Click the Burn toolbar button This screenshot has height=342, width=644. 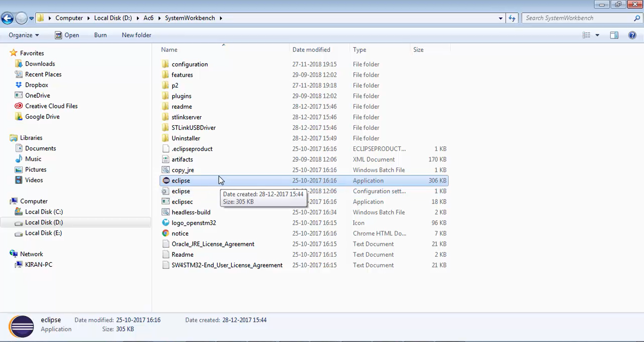(100, 35)
